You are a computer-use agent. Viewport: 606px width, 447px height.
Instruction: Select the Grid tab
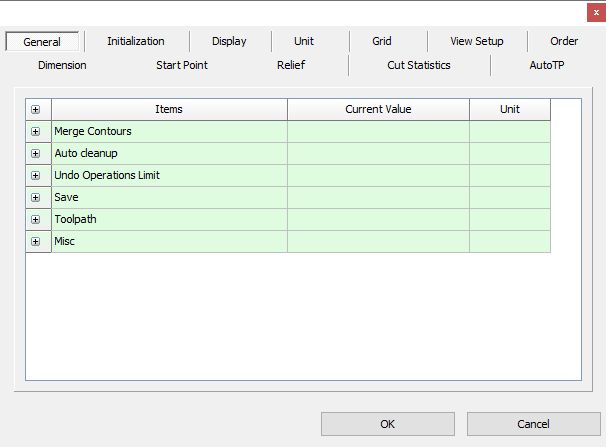(x=382, y=41)
